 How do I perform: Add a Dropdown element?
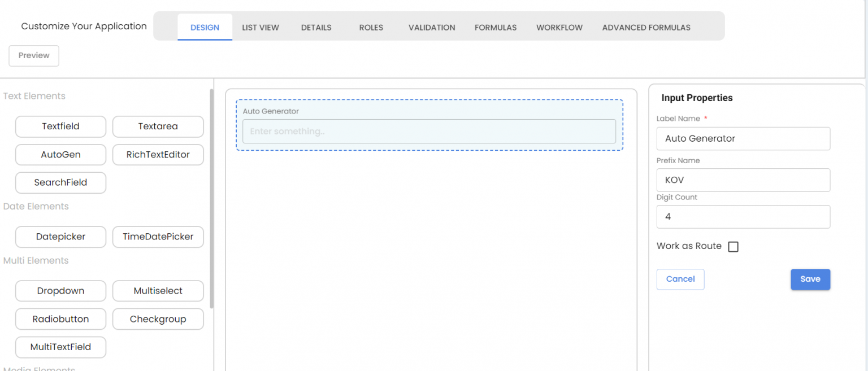(x=60, y=291)
